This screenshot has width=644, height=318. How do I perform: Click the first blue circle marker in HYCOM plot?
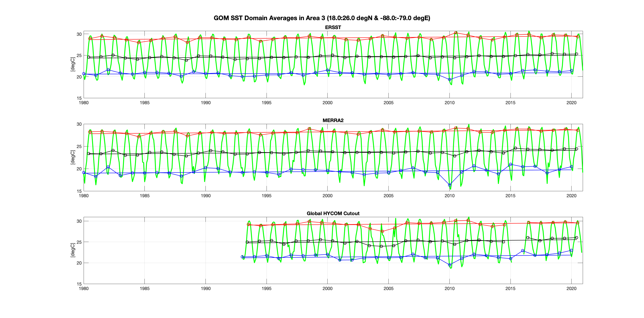[x=242, y=257]
